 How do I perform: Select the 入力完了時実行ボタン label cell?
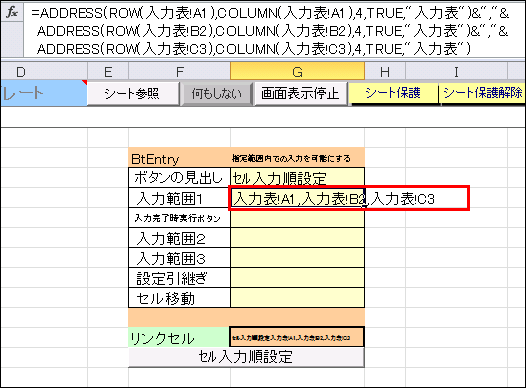point(179,218)
